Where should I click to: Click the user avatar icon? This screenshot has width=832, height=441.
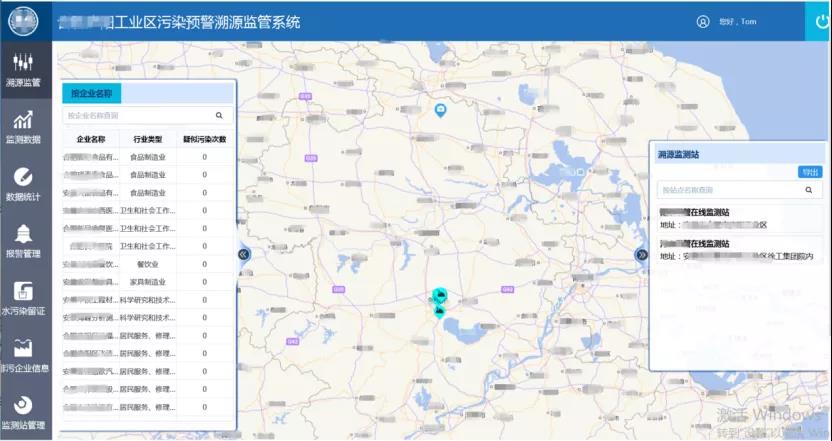coord(703,22)
